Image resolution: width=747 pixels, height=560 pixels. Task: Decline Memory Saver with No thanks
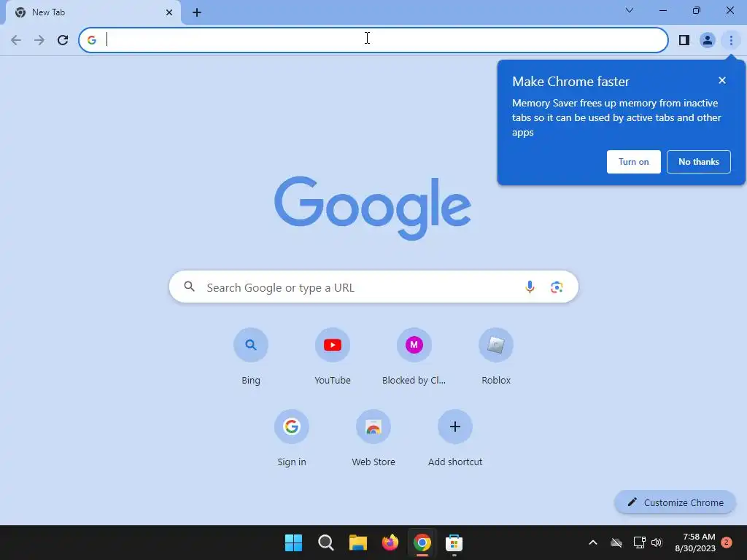pyautogui.click(x=698, y=162)
